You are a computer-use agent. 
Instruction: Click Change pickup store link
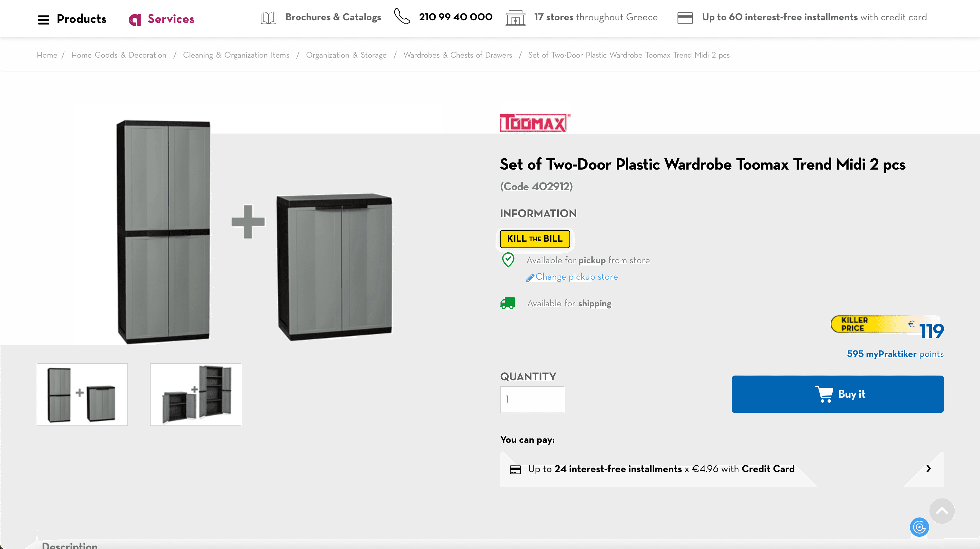(x=576, y=277)
